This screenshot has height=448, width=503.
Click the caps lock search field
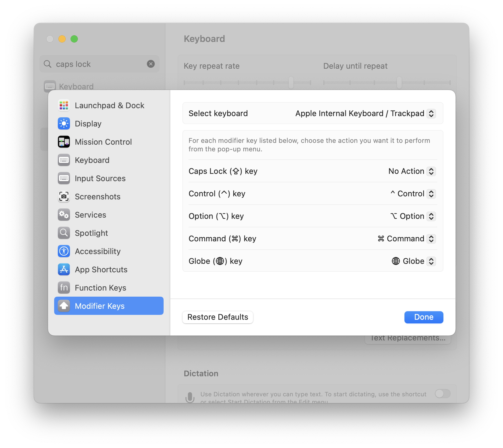pyautogui.click(x=99, y=64)
